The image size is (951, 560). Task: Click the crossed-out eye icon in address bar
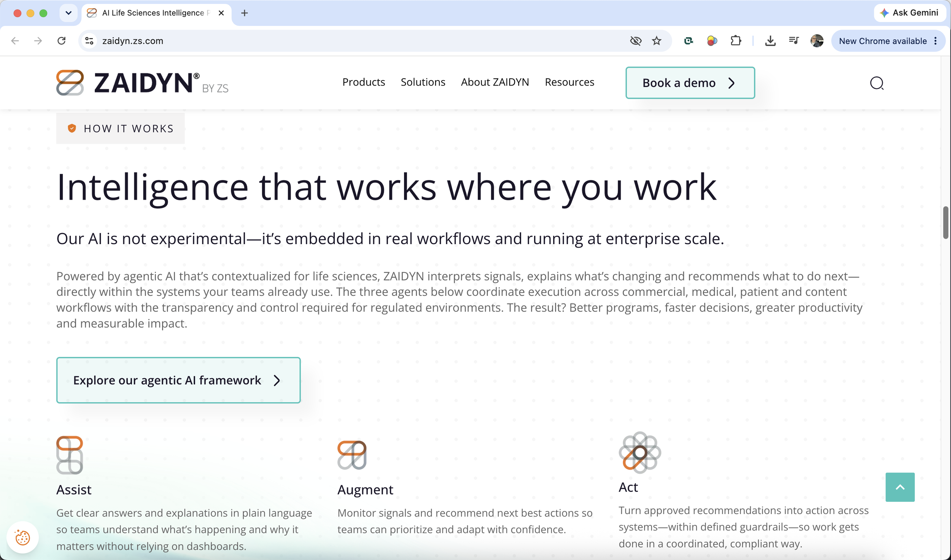(x=636, y=41)
